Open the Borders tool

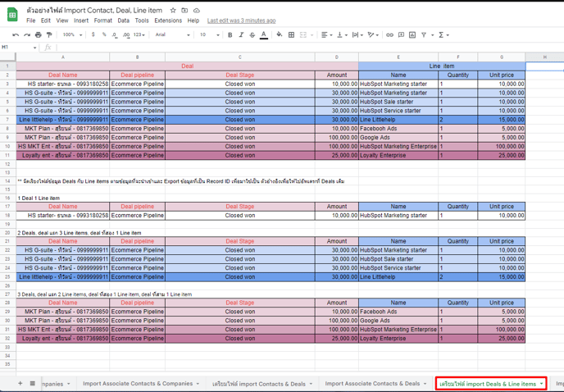[x=291, y=35]
